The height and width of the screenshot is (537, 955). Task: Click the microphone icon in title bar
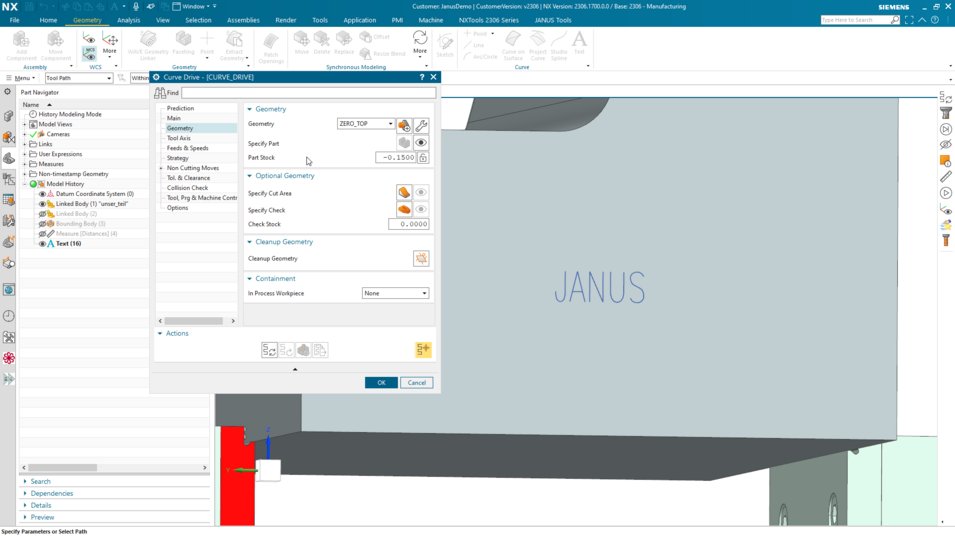click(136, 7)
